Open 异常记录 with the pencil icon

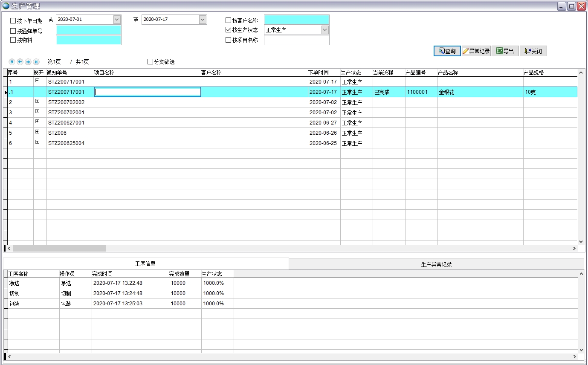click(x=476, y=51)
